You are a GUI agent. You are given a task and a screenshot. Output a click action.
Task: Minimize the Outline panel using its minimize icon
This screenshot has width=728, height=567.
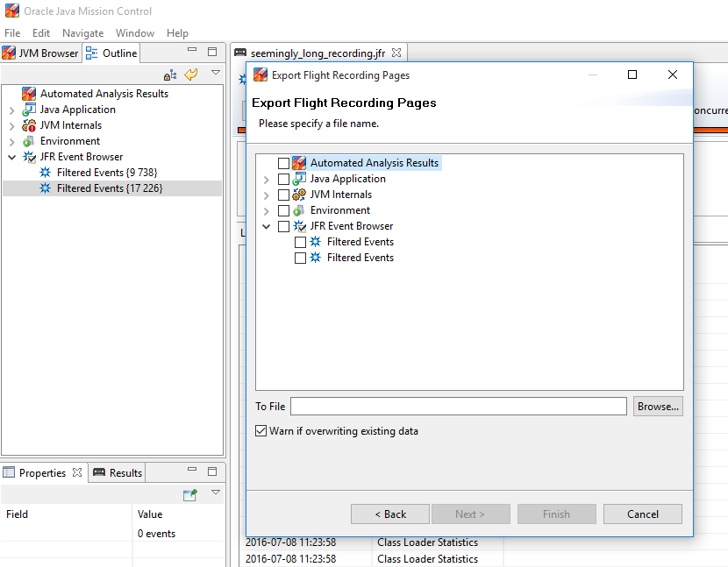[x=192, y=53]
